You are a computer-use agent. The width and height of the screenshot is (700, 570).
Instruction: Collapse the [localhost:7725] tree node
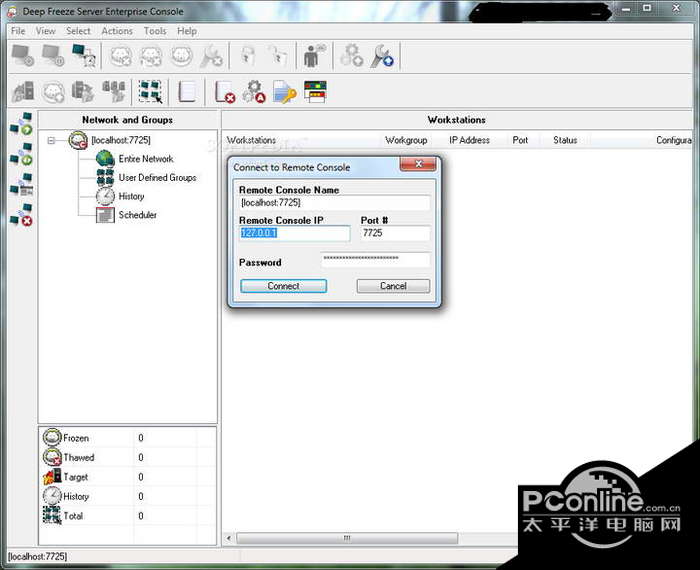(x=51, y=141)
